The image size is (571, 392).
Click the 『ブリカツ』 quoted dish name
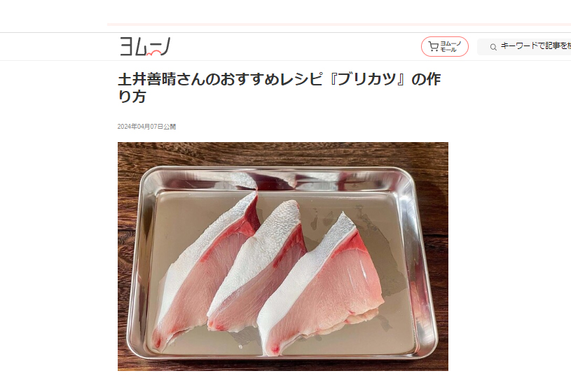(367, 79)
